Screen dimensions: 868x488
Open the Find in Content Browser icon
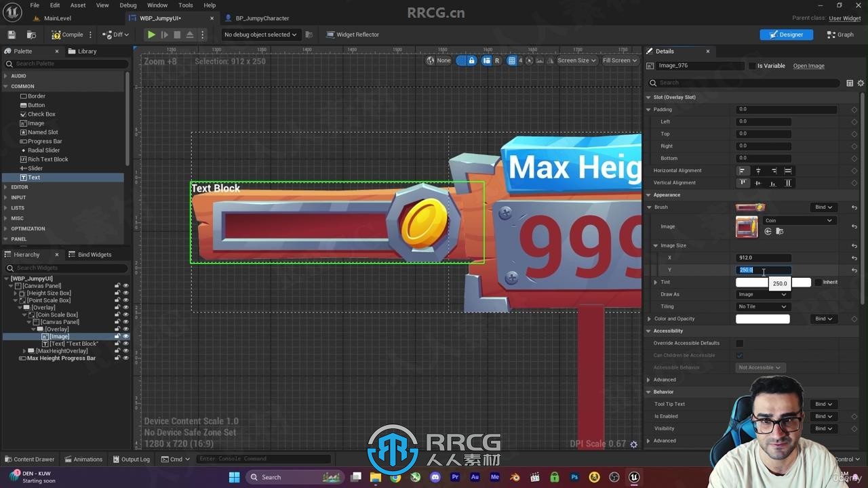pyautogui.click(x=31, y=35)
